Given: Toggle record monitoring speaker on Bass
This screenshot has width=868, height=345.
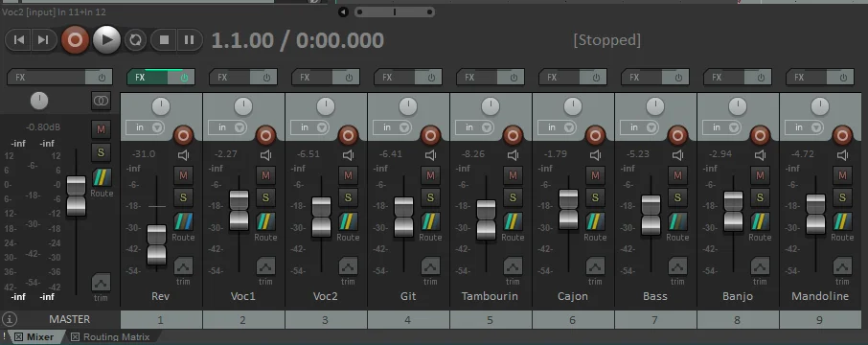Looking at the screenshot, I should (x=677, y=155).
